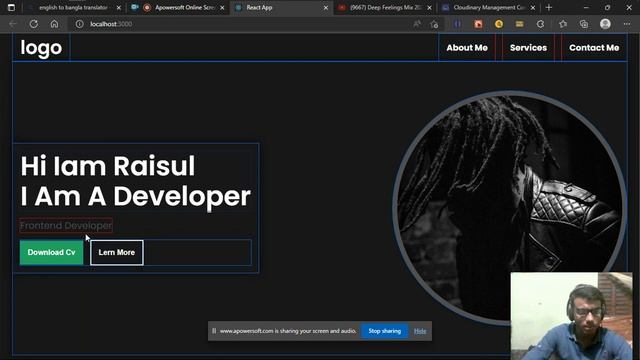
Task: Open the Extensions puzzle icon
Action: (540, 24)
